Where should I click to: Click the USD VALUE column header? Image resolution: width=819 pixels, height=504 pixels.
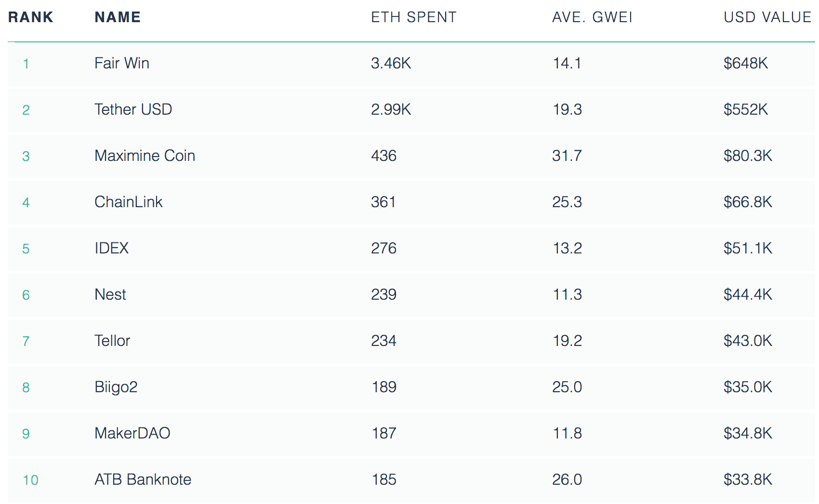767,17
